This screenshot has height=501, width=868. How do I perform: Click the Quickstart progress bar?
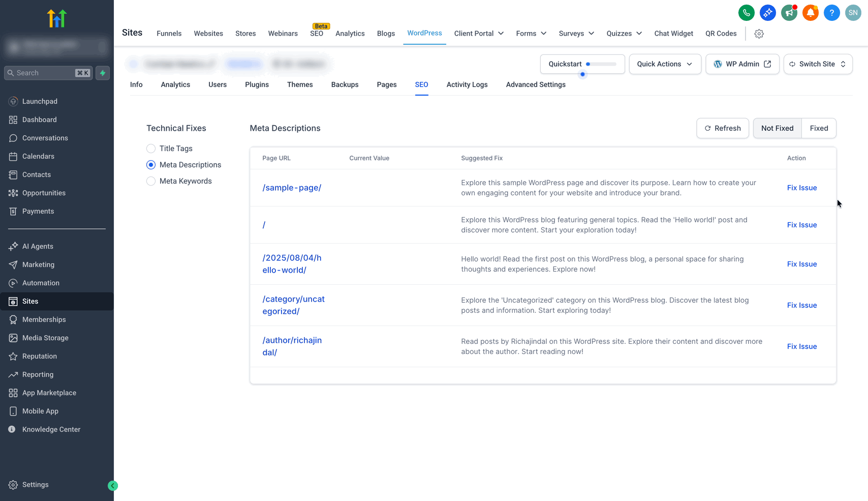tap(601, 64)
